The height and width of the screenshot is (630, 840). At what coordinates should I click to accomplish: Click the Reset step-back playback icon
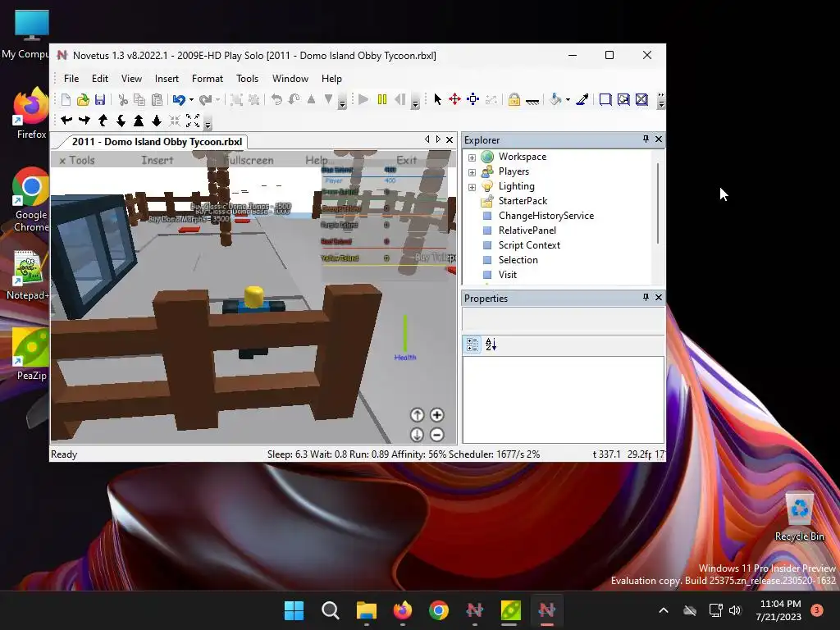400,99
